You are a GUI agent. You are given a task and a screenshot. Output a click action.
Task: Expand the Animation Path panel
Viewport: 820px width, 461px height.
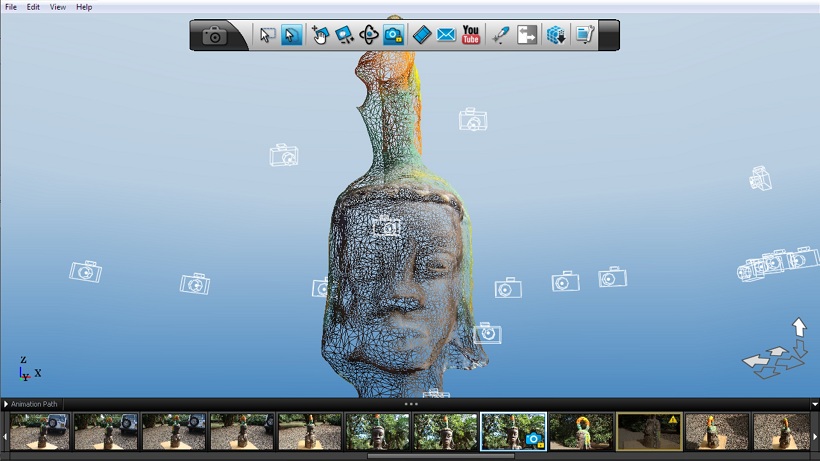point(6,404)
